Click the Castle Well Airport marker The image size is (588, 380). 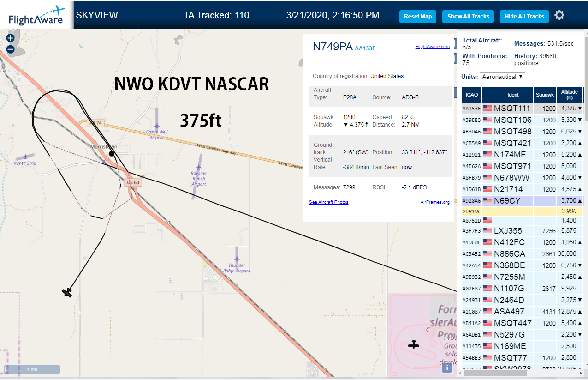157,126
